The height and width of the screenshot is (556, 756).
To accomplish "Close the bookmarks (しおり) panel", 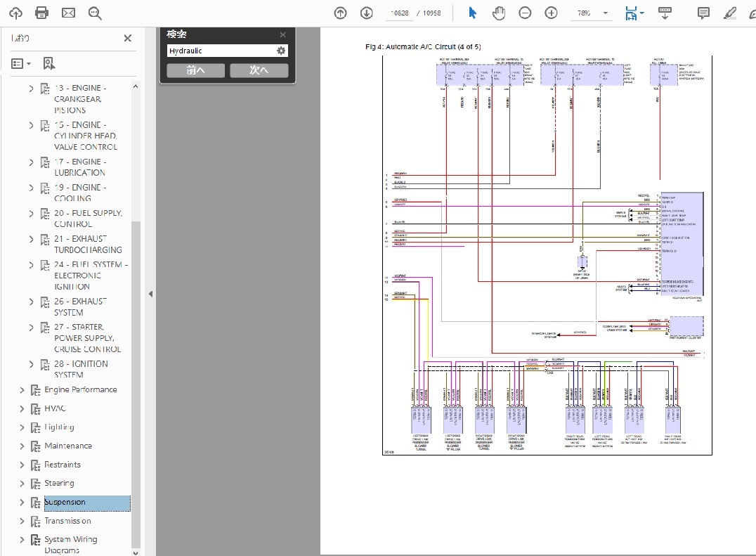I will click(127, 38).
